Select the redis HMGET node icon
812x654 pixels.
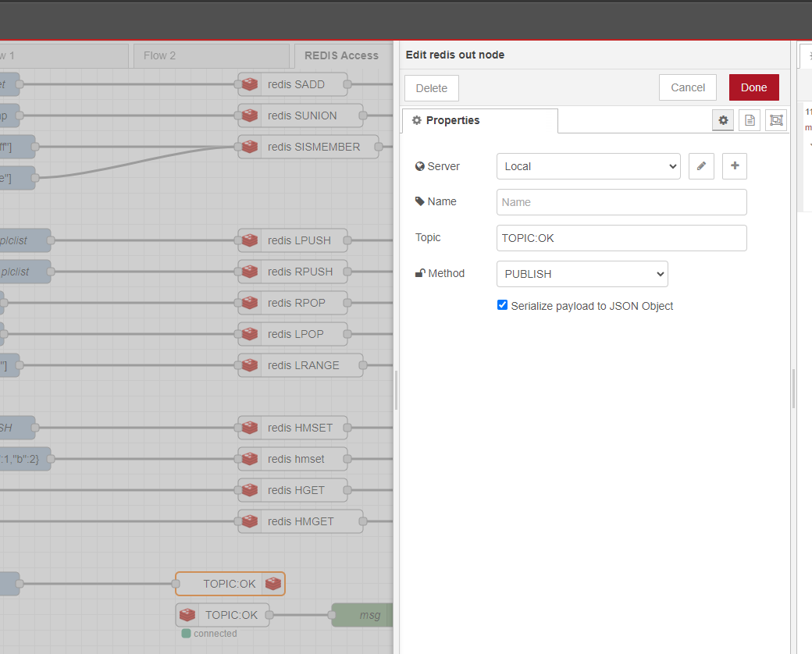[250, 521]
